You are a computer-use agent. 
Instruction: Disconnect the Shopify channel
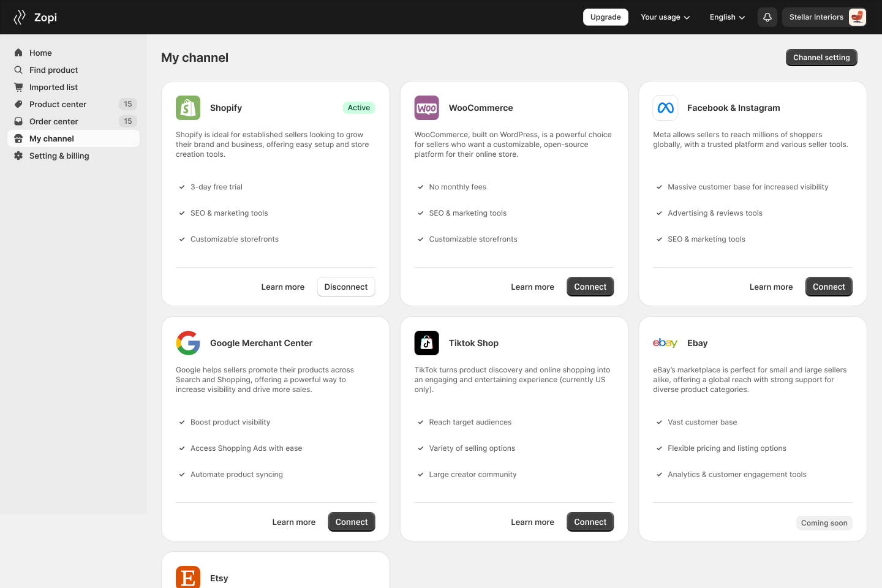coord(346,287)
